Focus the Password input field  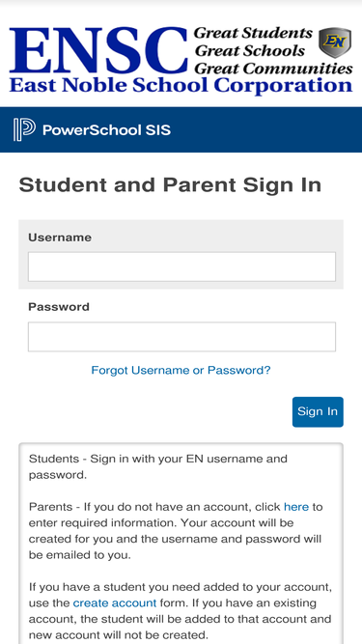tap(181, 337)
